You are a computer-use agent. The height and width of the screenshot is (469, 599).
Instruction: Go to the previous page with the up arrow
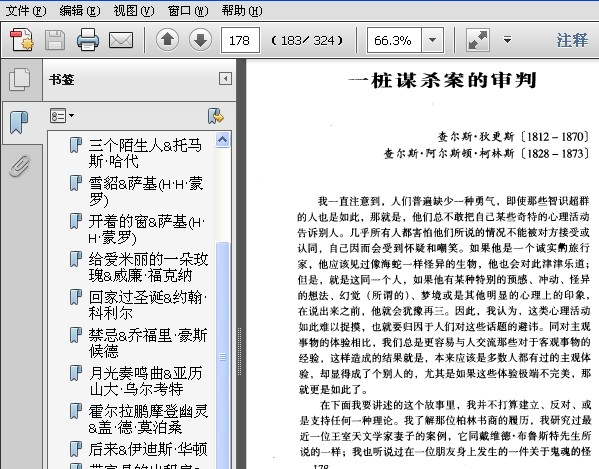(167, 40)
